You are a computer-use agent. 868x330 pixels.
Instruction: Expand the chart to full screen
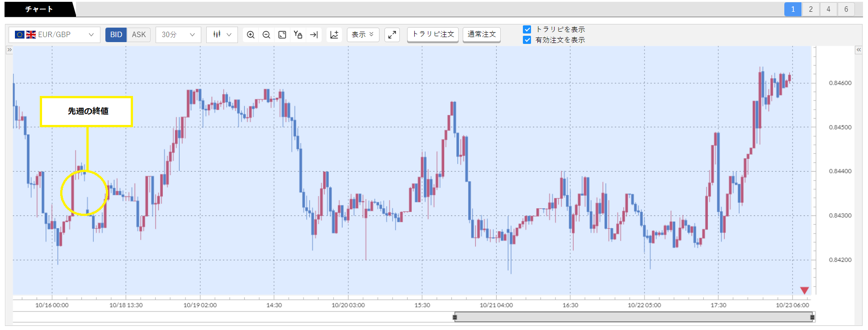click(392, 34)
